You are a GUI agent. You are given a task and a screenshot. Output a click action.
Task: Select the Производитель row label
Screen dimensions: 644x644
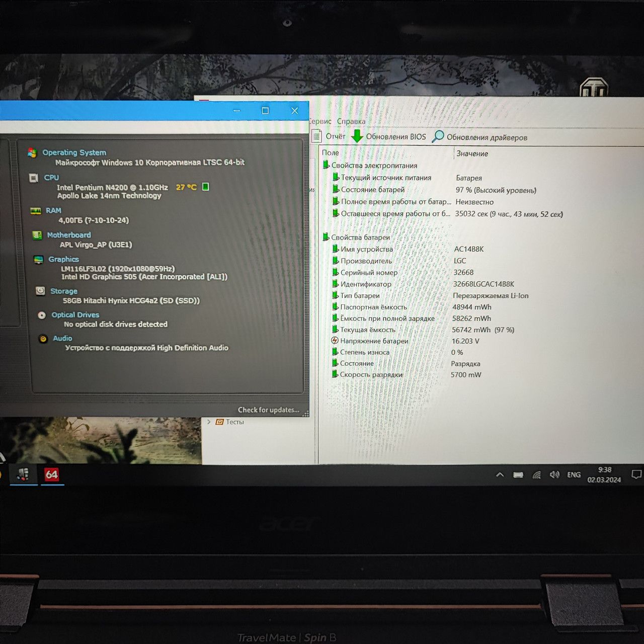pos(366,261)
